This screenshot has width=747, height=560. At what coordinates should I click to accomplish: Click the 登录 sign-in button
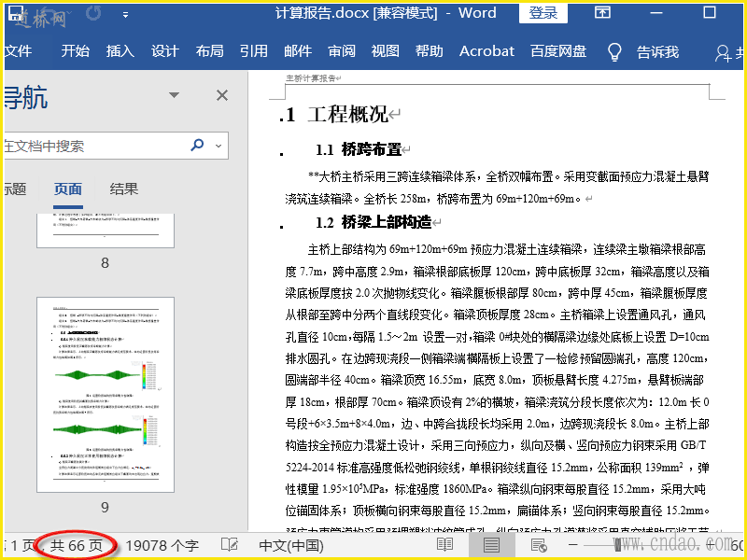(543, 13)
